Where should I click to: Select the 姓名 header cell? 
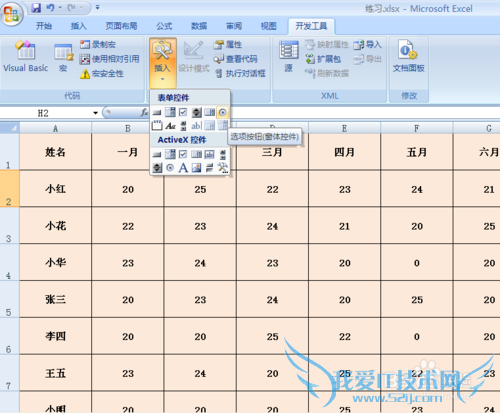pos(55,152)
